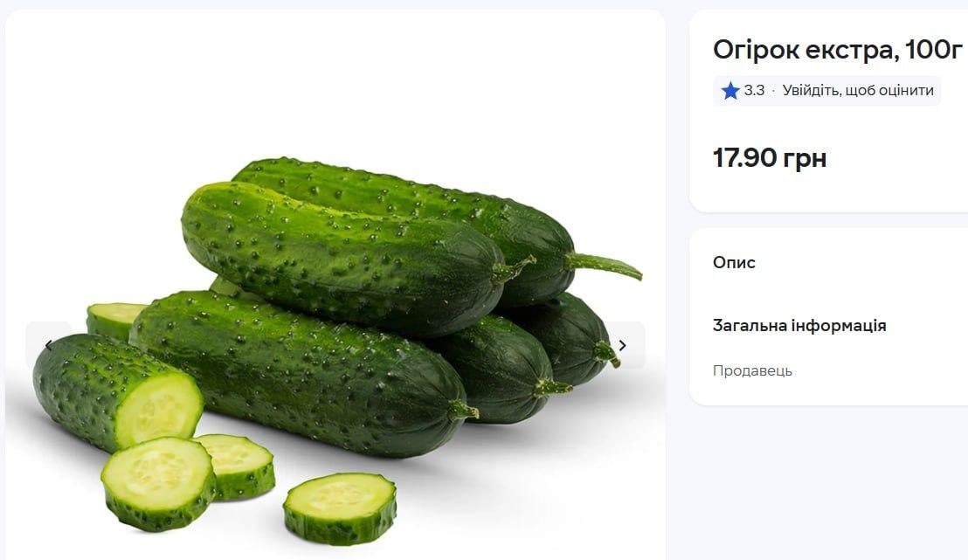This screenshot has height=560, width=968.
Task: Click the dot separator in the rating badge
Action: click(773, 91)
